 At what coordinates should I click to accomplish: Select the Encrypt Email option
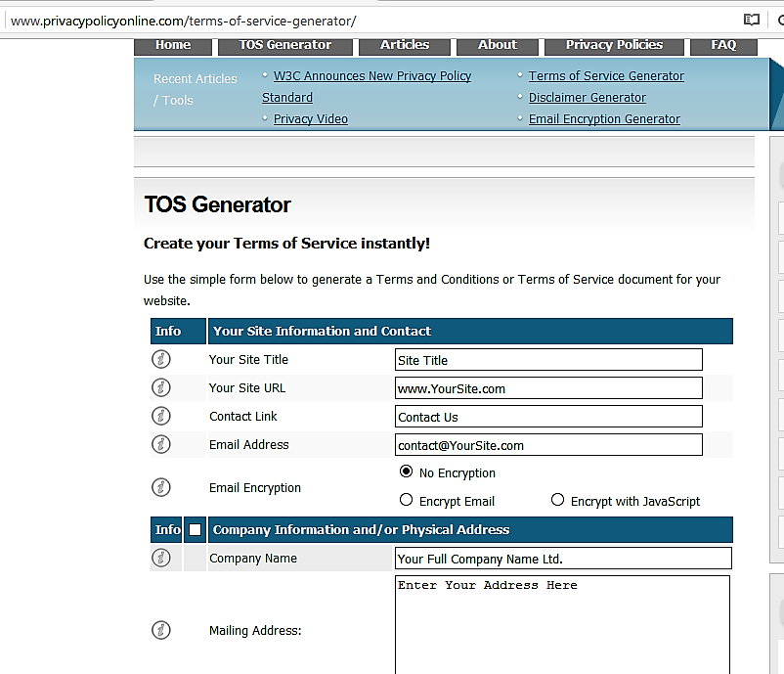click(406, 499)
